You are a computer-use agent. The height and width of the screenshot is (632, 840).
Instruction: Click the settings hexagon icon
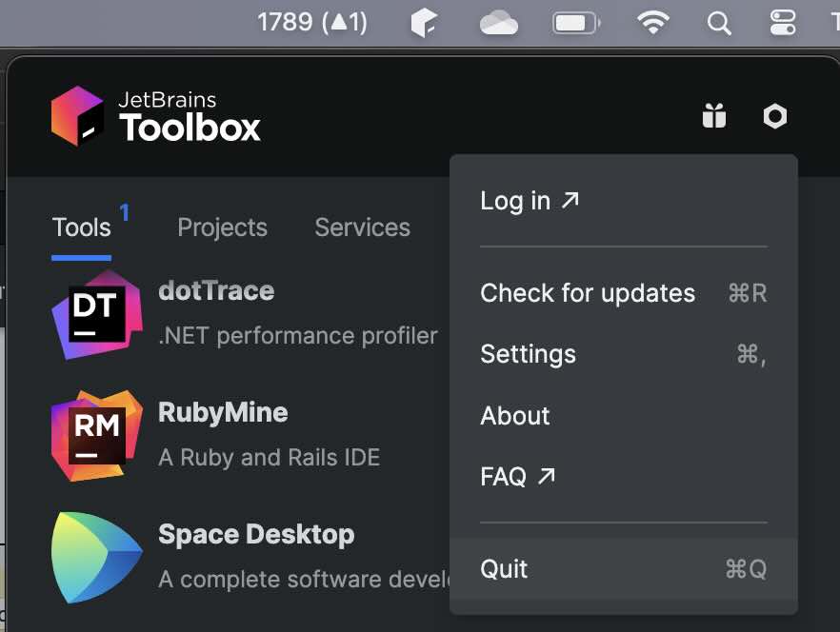[x=774, y=115]
